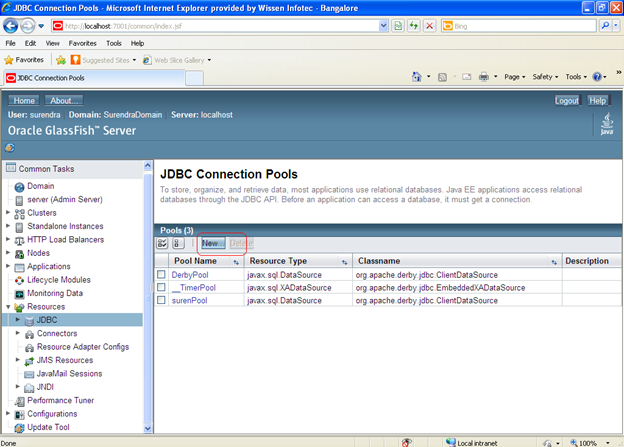Screen dimensions: 624x447
Task: Click the Stop loading X icon
Action: point(429,26)
